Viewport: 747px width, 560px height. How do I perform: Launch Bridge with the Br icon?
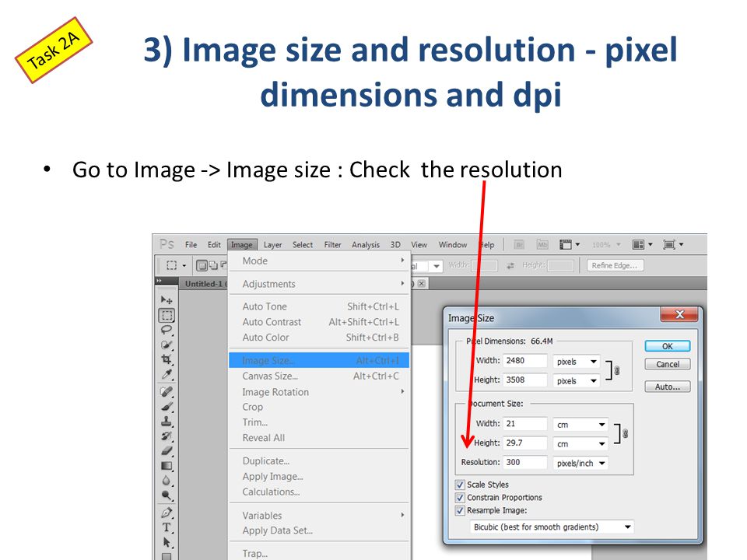[x=519, y=245]
